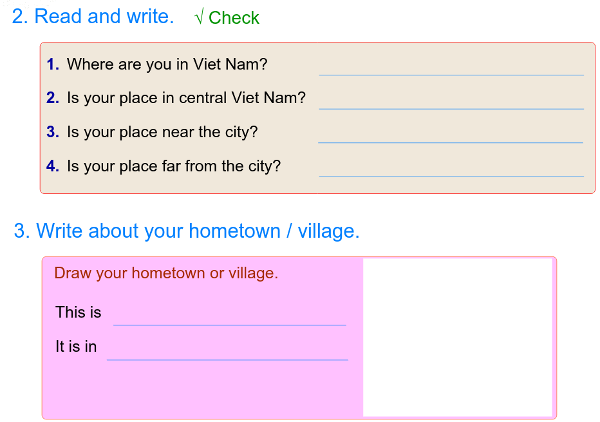This screenshot has width=600, height=422.
Task: Click the 'Draw your hometown or village.' instruction
Action: pos(166,273)
